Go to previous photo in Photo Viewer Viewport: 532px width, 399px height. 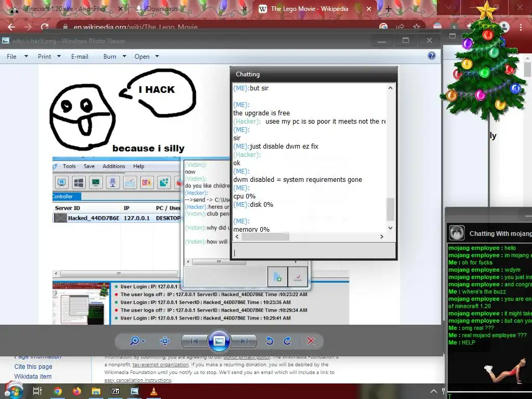pyautogui.click(x=194, y=341)
